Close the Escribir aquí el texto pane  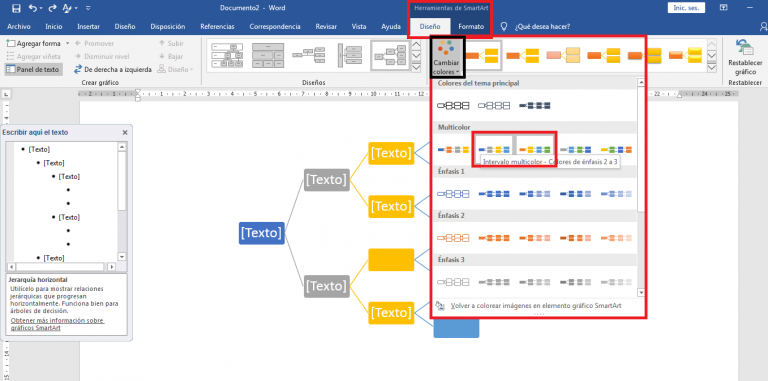[x=124, y=132]
